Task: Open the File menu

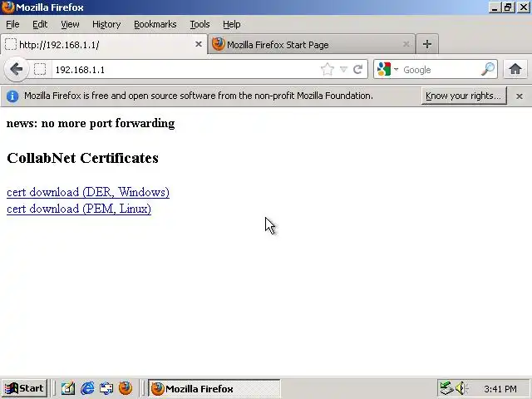Action: (12, 24)
